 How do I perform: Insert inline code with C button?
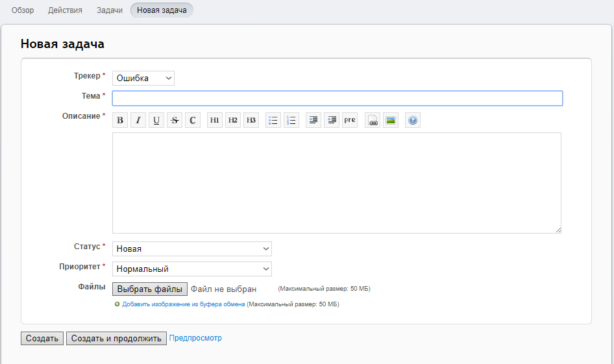[x=193, y=120]
